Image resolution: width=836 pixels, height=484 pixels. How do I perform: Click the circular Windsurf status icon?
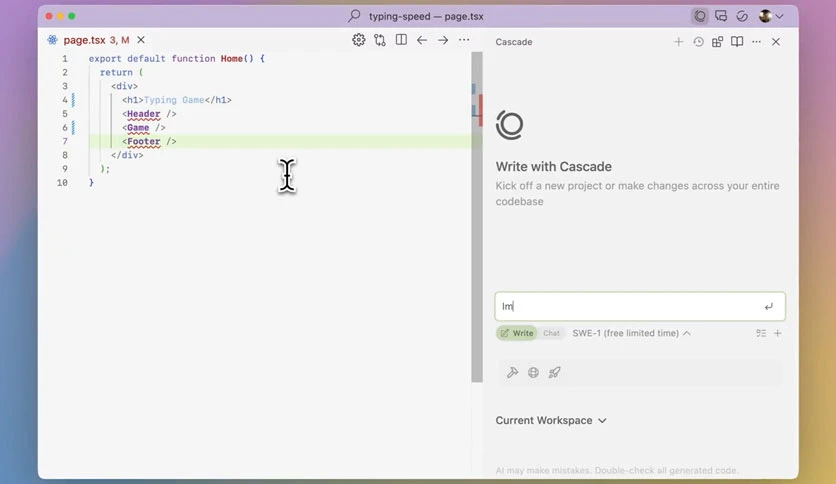pos(742,16)
